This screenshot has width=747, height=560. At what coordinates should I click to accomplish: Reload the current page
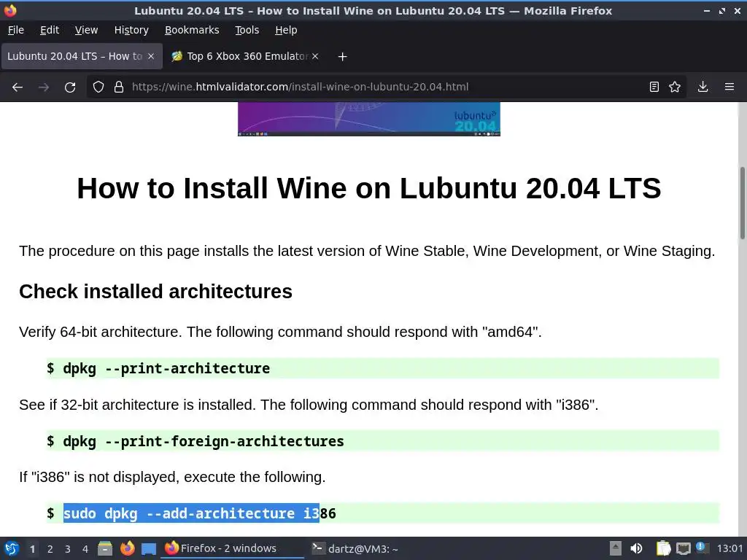pyautogui.click(x=70, y=87)
